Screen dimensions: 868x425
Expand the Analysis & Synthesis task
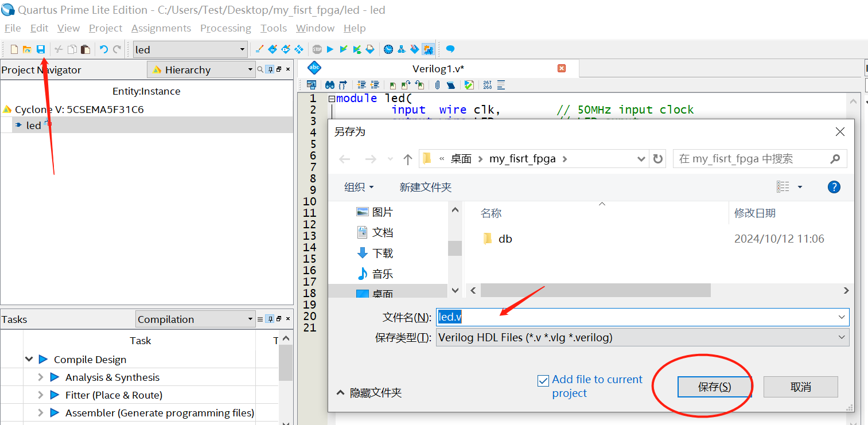click(x=41, y=377)
